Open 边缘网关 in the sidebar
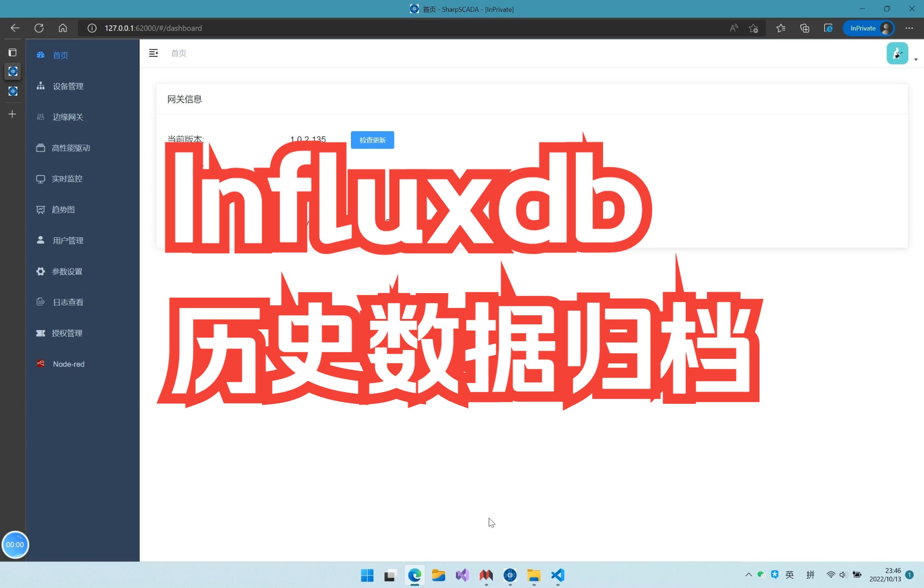The image size is (924, 588). click(x=83, y=117)
